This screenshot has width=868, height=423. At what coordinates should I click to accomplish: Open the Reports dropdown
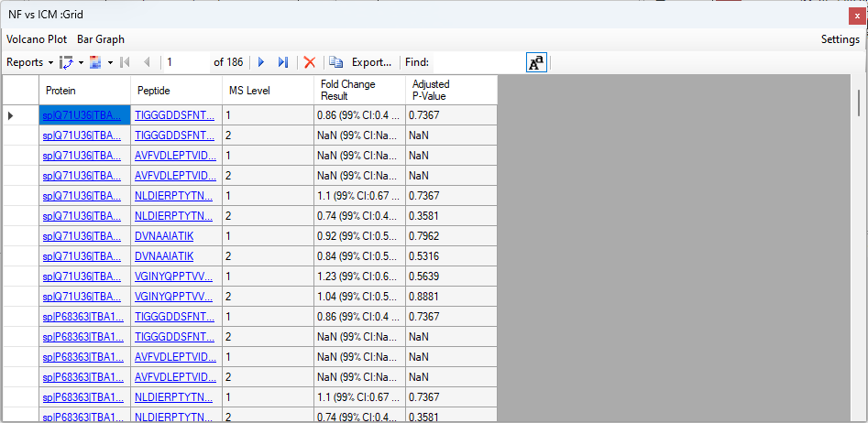click(x=29, y=62)
